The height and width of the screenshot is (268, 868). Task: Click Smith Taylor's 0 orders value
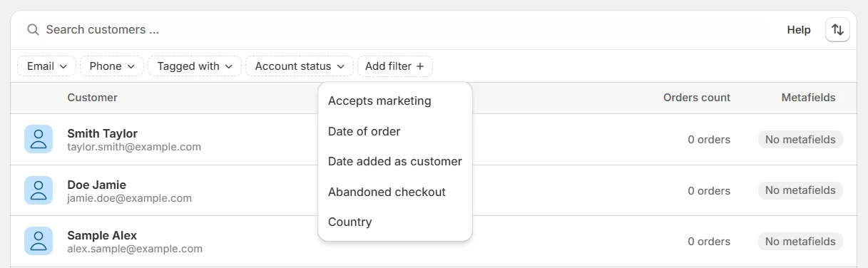click(709, 140)
